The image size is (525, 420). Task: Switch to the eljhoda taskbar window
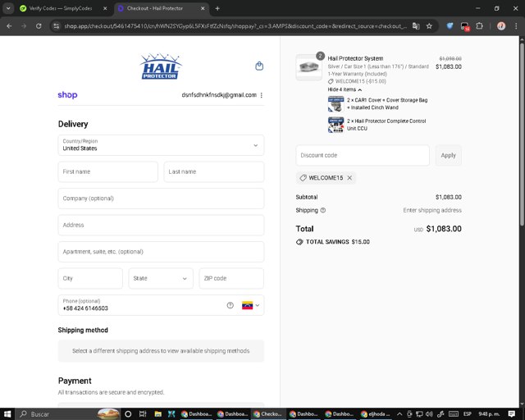point(375,414)
